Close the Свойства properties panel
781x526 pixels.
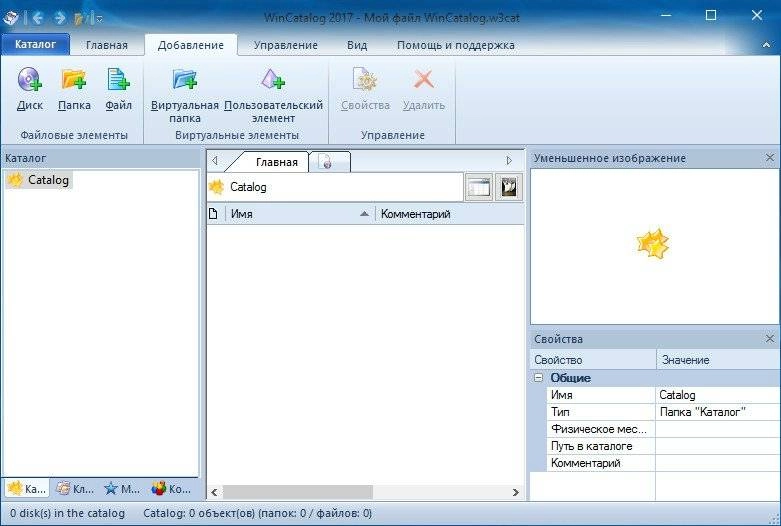[770, 339]
